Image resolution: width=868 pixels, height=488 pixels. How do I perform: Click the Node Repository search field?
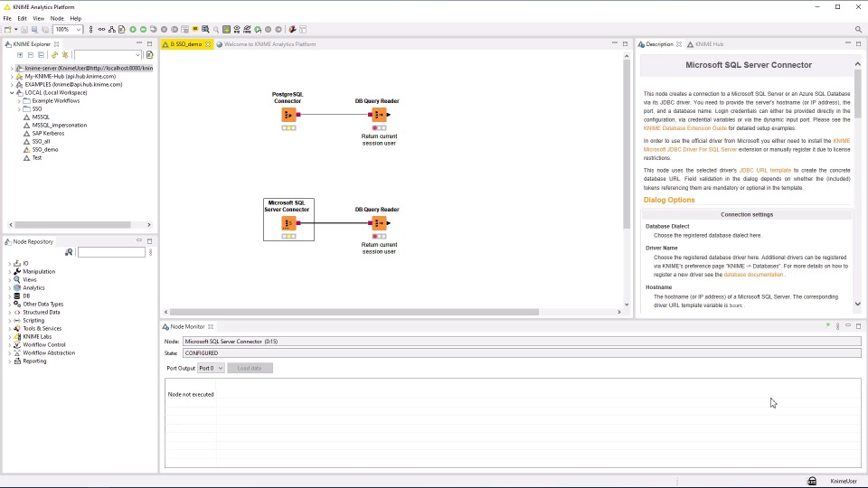(x=111, y=252)
